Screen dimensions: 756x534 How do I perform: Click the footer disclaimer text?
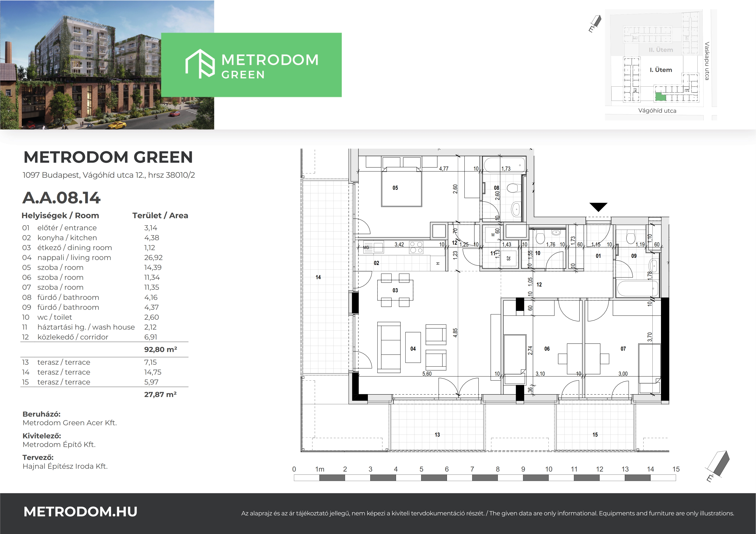tap(488, 513)
